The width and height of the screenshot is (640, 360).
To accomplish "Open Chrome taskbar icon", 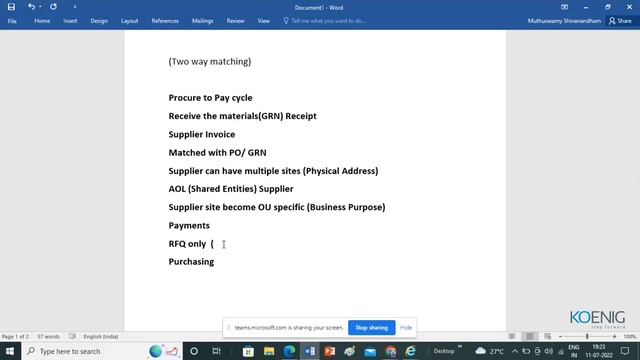I will pyautogui.click(x=391, y=351).
